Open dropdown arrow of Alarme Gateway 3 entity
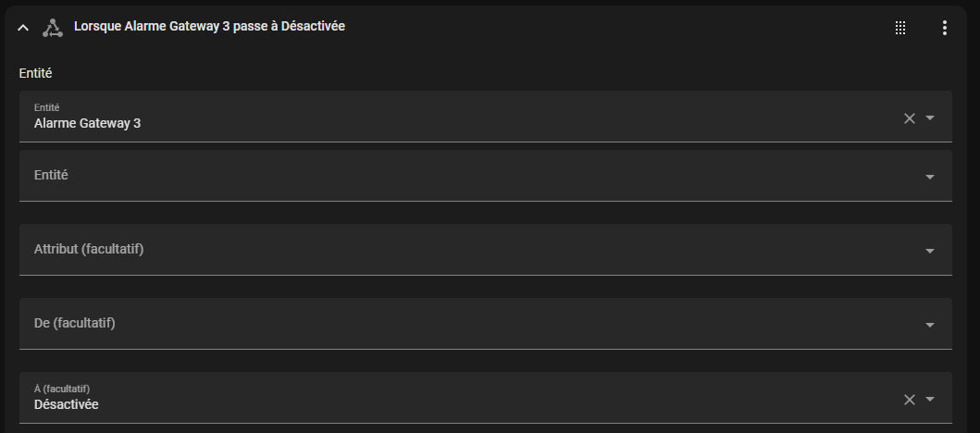This screenshot has height=433, width=980. (930, 118)
